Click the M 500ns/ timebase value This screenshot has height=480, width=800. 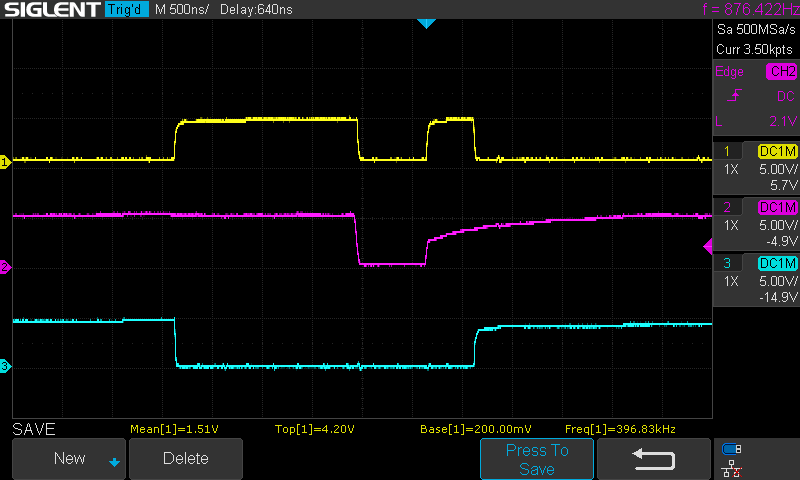[x=182, y=10]
